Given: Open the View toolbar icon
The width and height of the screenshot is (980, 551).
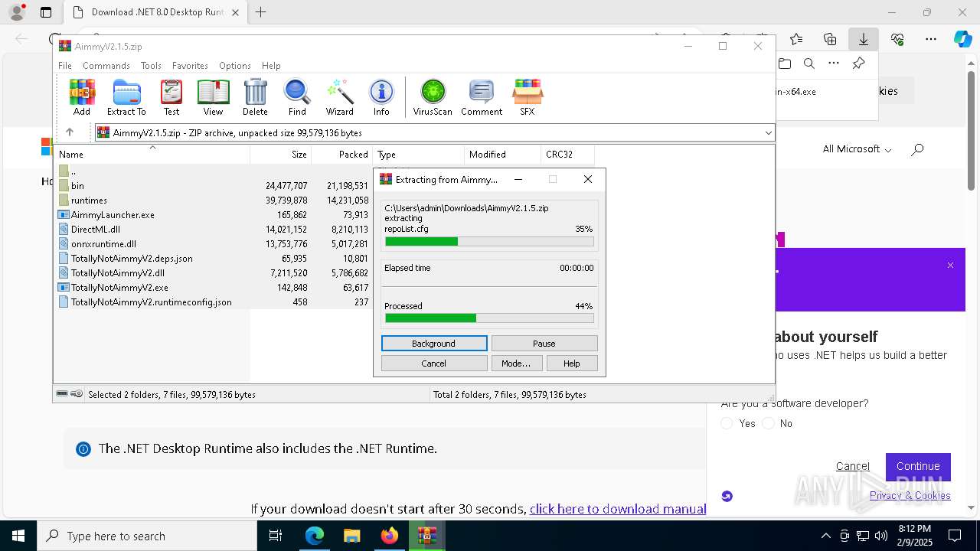Looking at the screenshot, I should 213,97.
